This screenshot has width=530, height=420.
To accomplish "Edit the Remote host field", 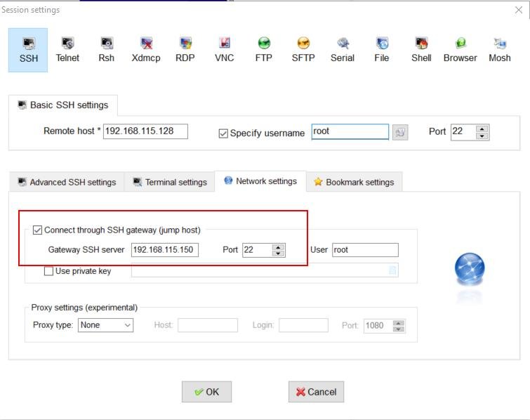I will tap(145, 131).
